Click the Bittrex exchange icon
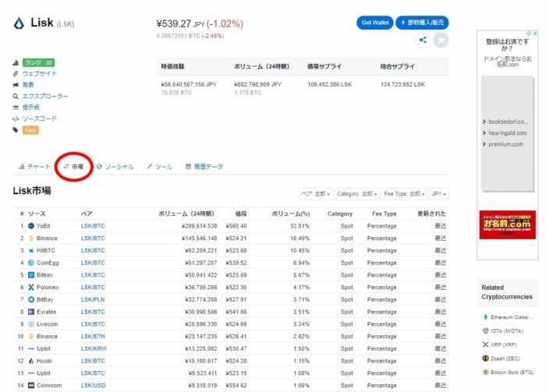This screenshot has height=392, width=546. click(x=31, y=275)
